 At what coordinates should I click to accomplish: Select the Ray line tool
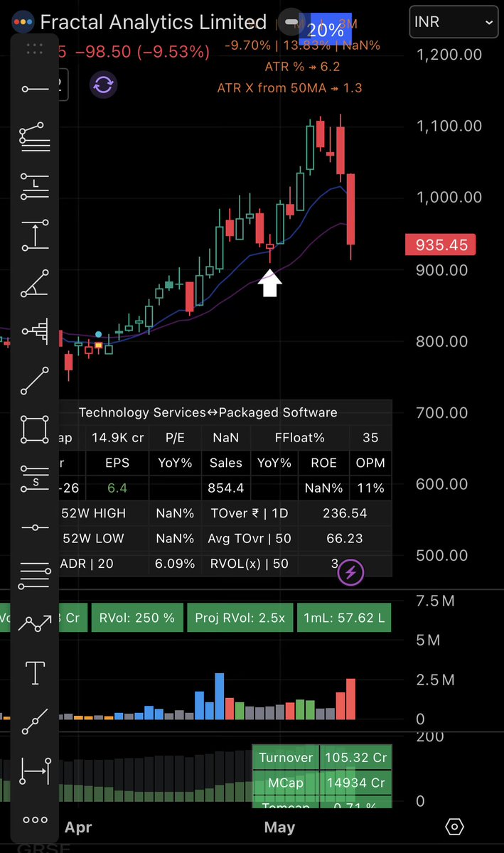(35, 721)
